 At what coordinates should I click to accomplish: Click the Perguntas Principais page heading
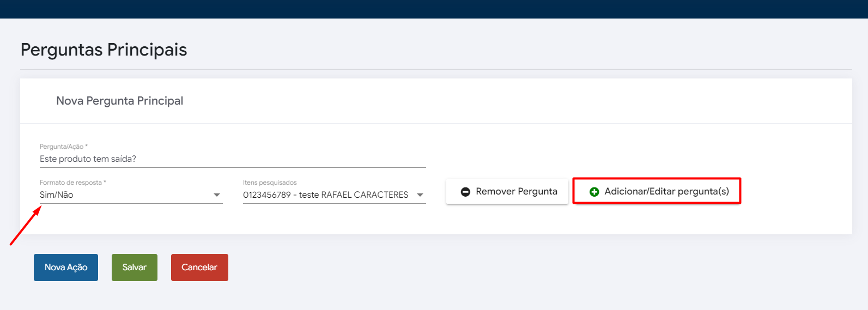[104, 50]
